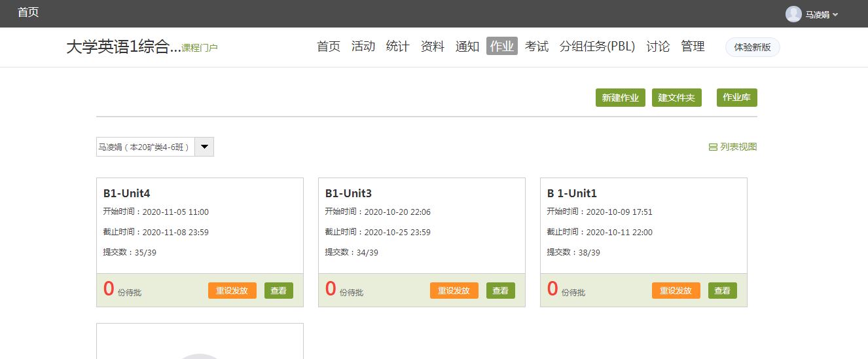Click the 马凌娟 username in the top bar

(x=818, y=14)
